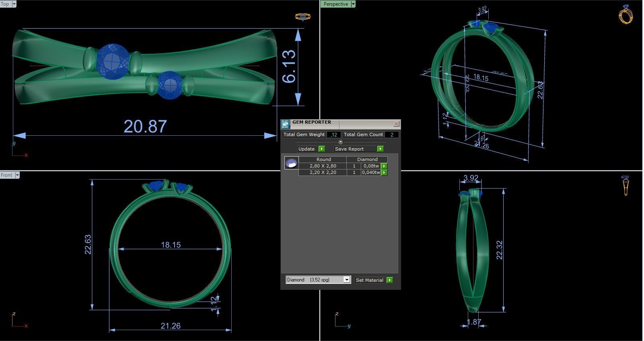
Task: Click the 22.63 dimension in Front view
Action: point(88,244)
